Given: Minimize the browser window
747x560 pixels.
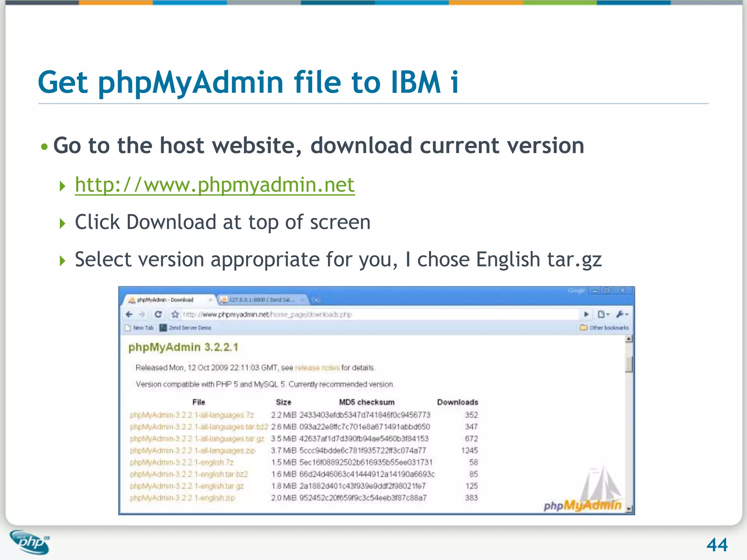Looking at the screenshot, I should tap(595, 291).
